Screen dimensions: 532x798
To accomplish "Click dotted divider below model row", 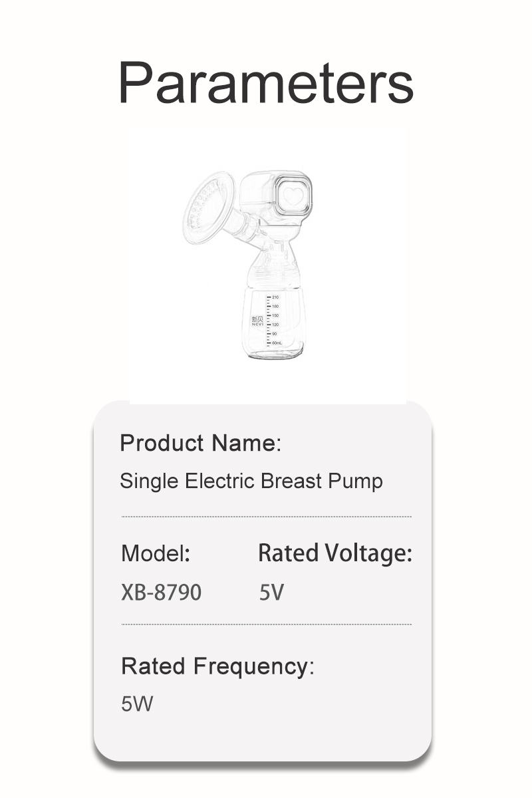I will coord(266,624).
